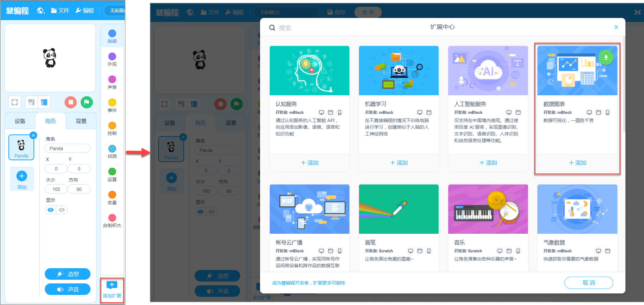
Task: Click the 认知服务 card image
Action: coord(310,71)
